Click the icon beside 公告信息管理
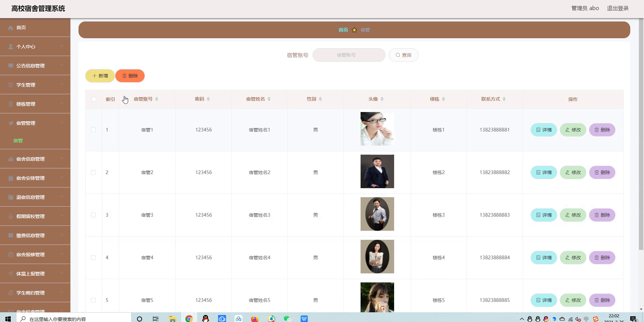The width and height of the screenshot is (644, 322). (11, 66)
